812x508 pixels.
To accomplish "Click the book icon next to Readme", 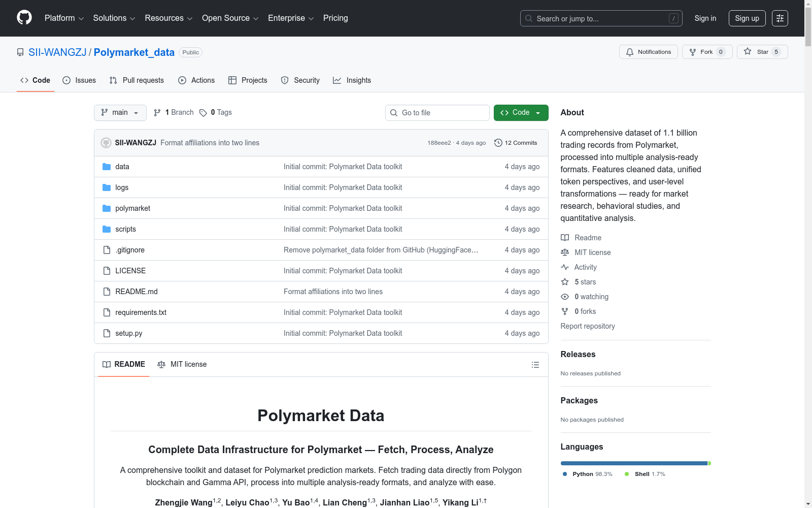I will tap(565, 238).
